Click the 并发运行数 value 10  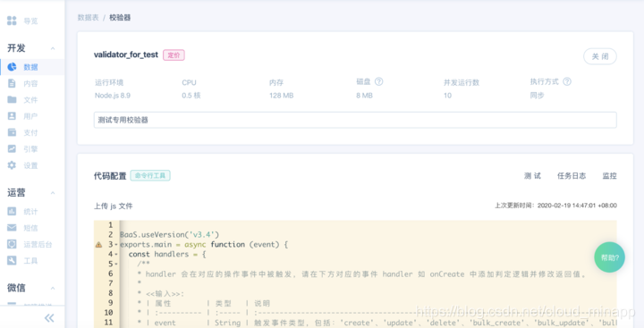[448, 96]
